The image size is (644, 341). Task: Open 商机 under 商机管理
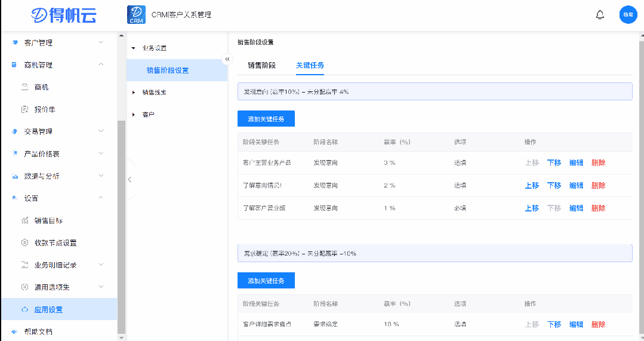point(41,87)
